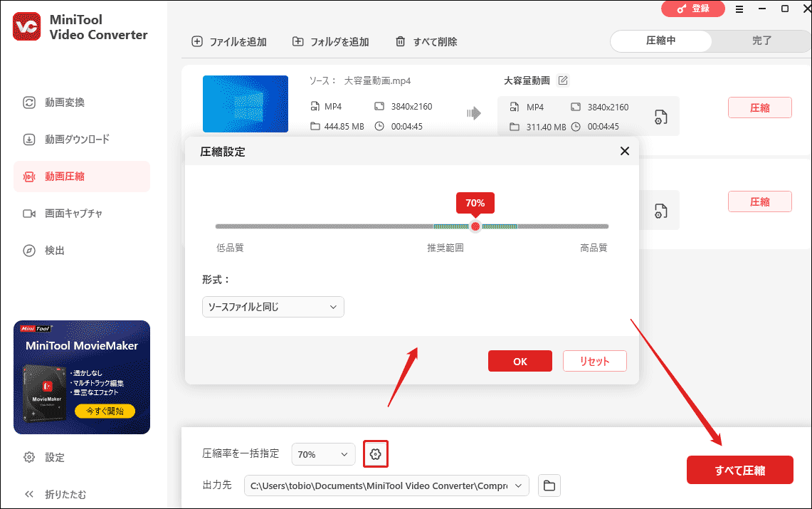The image size is (812, 509).
Task: Click ファイルを追加 button
Action: tap(229, 41)
